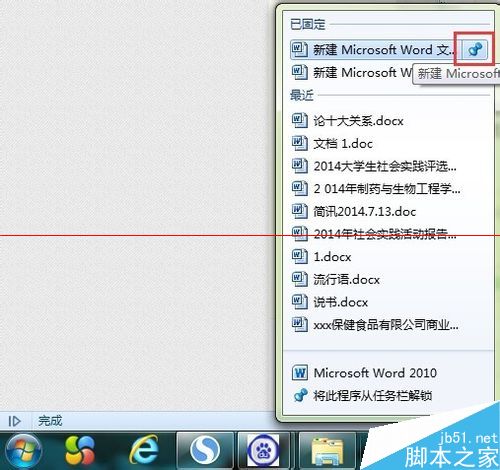
Task: Launch Internet Explorer from the taskbar
Action: coord(144,450)
